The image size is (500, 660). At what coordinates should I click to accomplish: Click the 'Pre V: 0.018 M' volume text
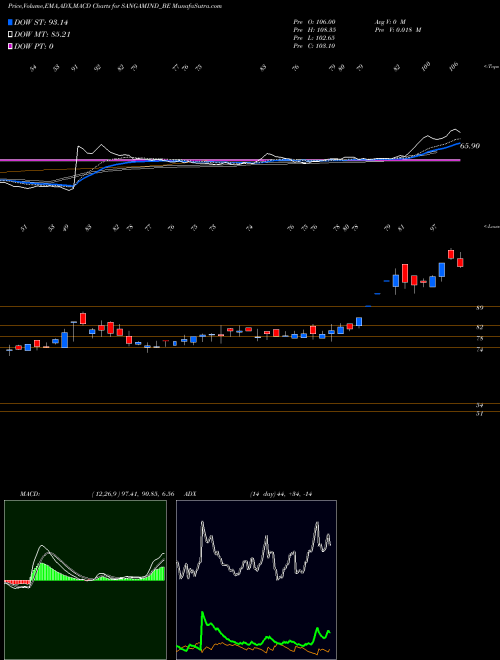click(398, 30)
